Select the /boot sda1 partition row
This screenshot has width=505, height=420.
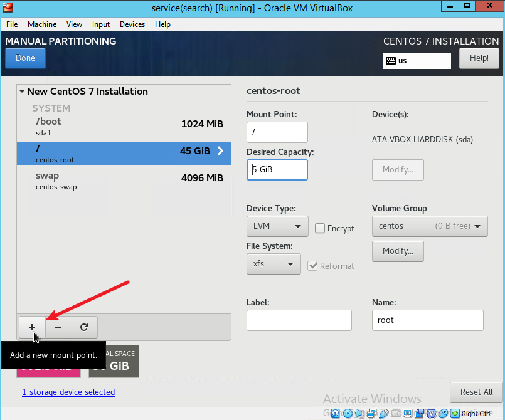click(x=124, y=127)
